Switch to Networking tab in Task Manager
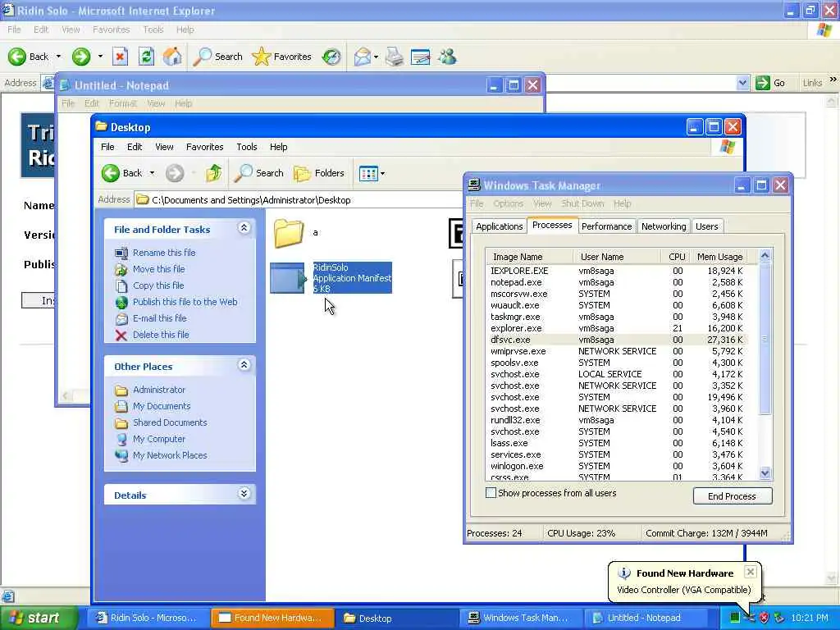840x630 pixels. [x=663, y=226]
